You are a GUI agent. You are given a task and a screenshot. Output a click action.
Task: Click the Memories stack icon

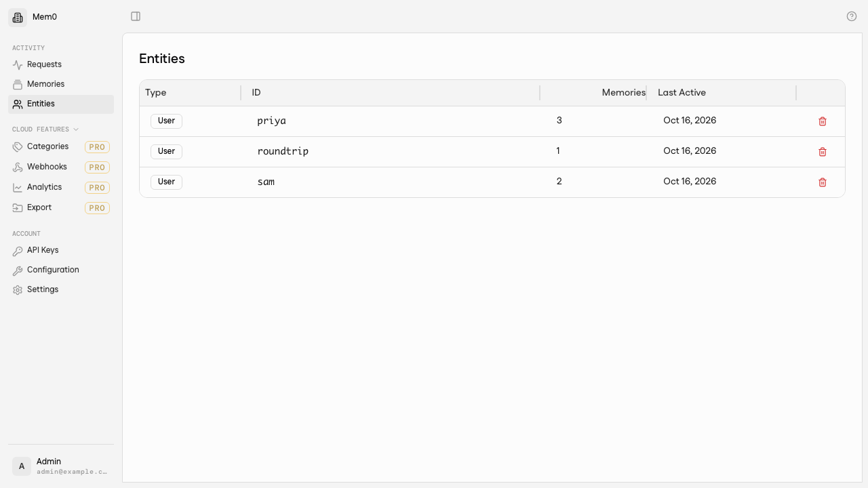[18, 85]
